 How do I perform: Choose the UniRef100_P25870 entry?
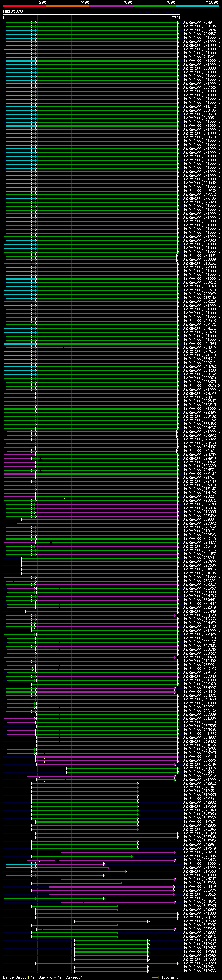click(x=199, y=485)
